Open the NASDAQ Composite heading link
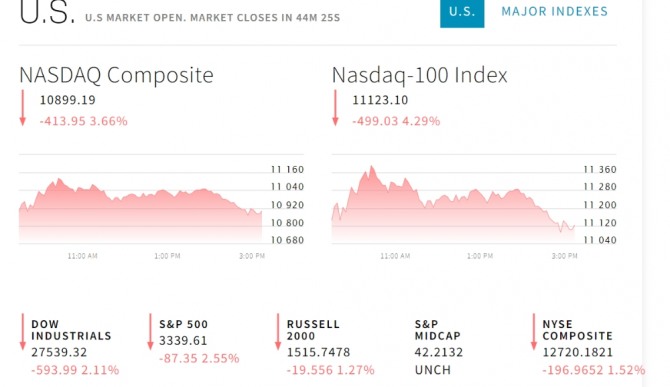The height and width of the screenshot is (387, 670). click(116, 75)
